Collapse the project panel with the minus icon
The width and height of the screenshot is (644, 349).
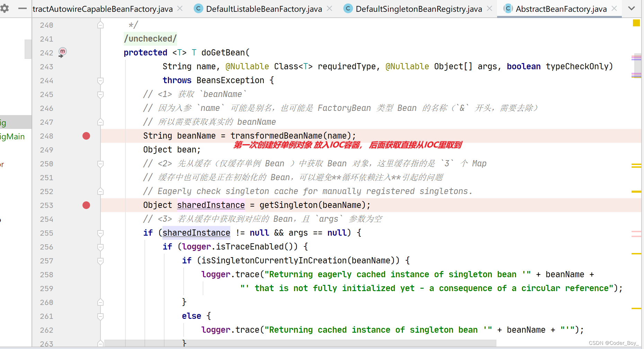[22, 8]
